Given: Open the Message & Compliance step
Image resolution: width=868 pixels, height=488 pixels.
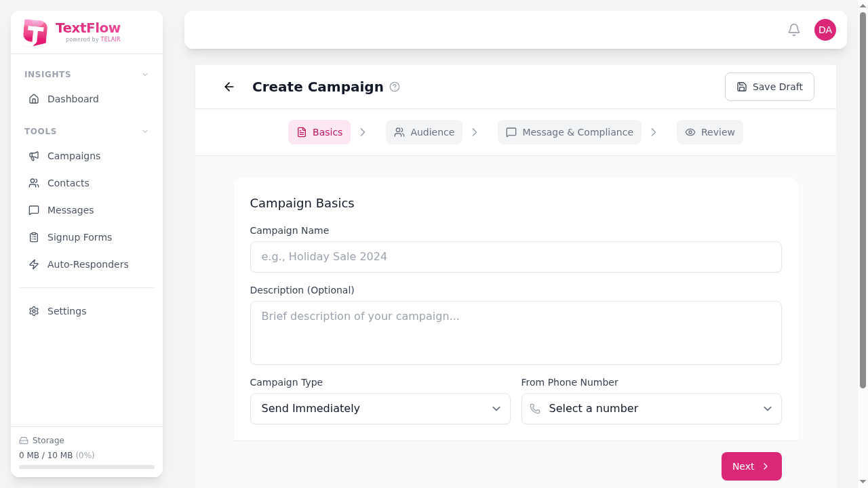Looking at the screenshot, I should coord(569,132).
